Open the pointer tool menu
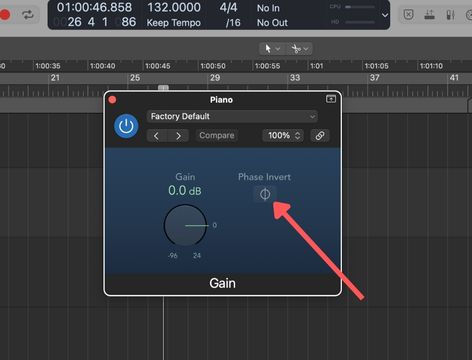 tap(271, 49)
